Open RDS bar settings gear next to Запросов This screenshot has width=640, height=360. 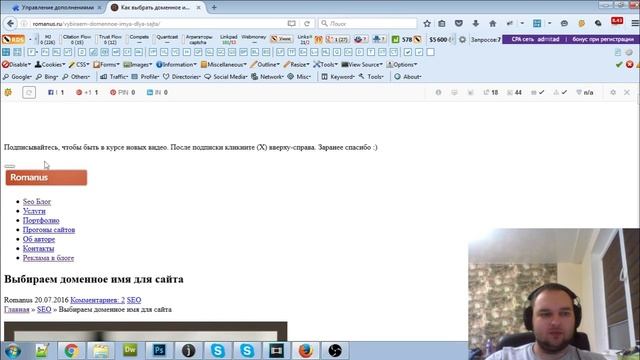coord(462,40)
